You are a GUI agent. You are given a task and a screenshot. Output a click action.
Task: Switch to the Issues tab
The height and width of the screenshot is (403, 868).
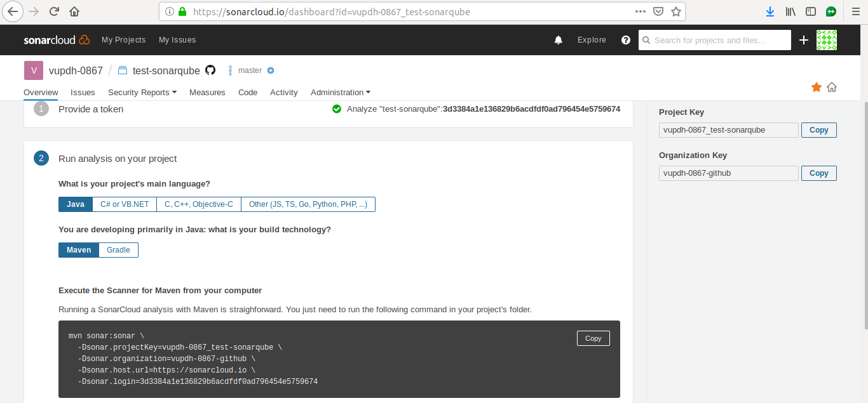coord(83,93)
